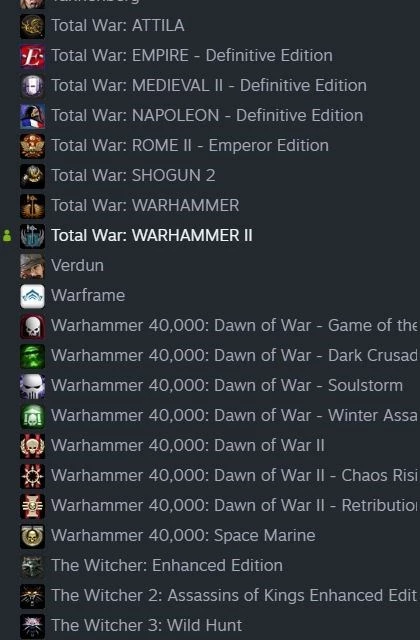The width and height of the screenshot is (420, 640).
Task: Select Total War: WARHAMMER in list
Action: (145, 205)
